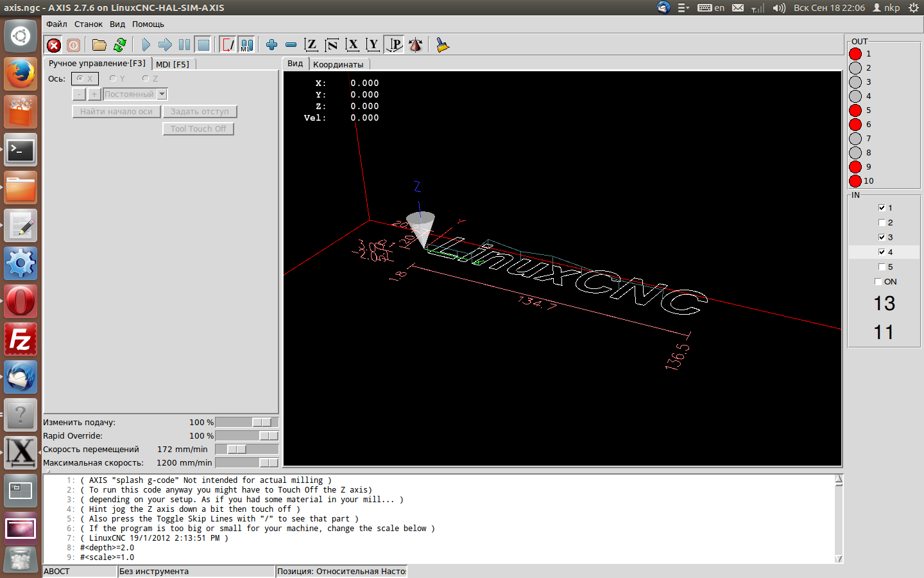
Task: Select the Координаты tab
Action: (x=338, y=64)
